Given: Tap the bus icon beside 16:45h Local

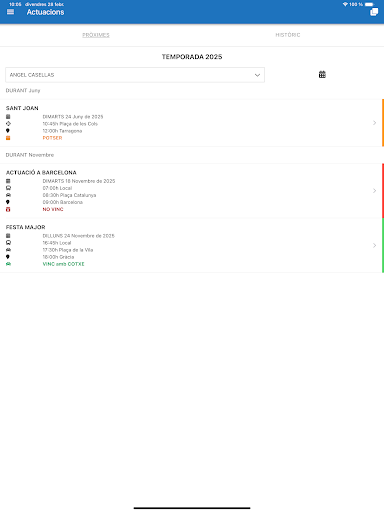Looking at the screenshot, I should (x=8, y=243).
